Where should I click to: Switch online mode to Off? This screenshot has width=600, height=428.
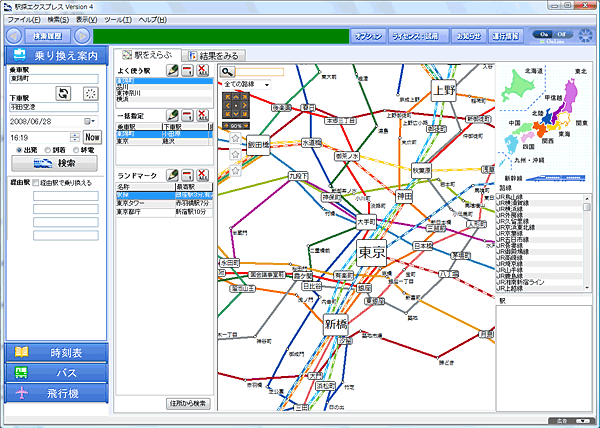[x=562, y=34]
